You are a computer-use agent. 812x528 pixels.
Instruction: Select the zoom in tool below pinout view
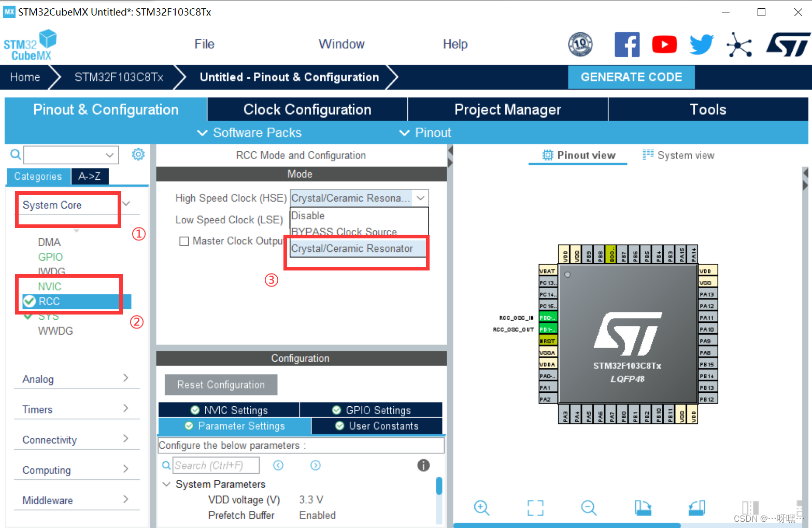(481, 508)
